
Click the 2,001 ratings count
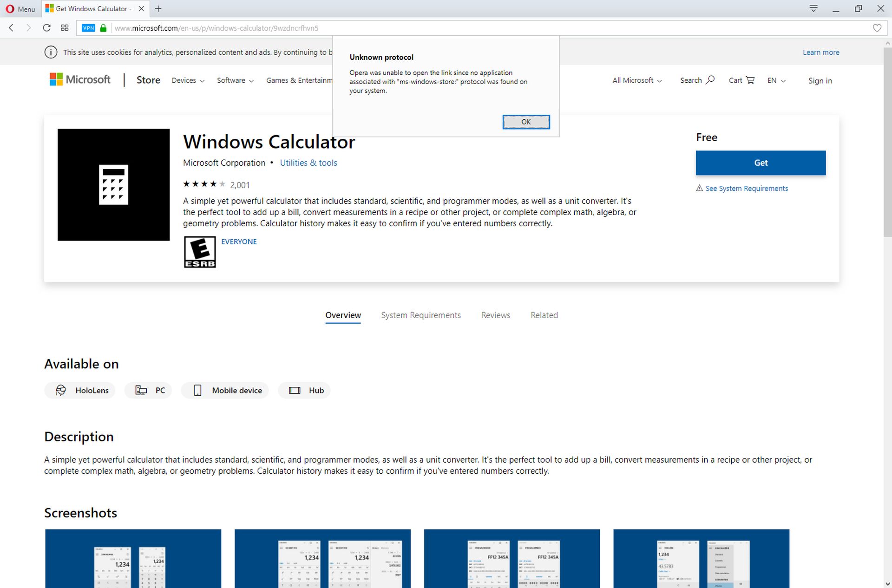[x=240, y=185]
